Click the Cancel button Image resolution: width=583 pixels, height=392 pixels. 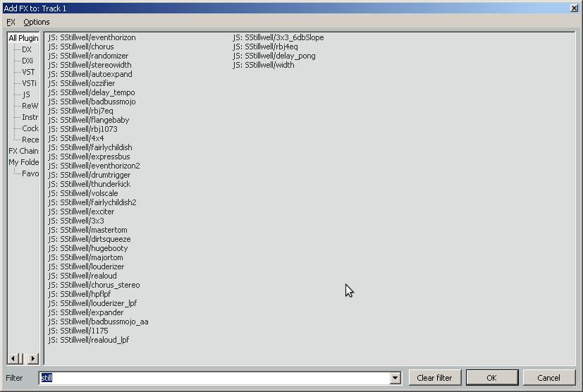(x=548, y=377)
